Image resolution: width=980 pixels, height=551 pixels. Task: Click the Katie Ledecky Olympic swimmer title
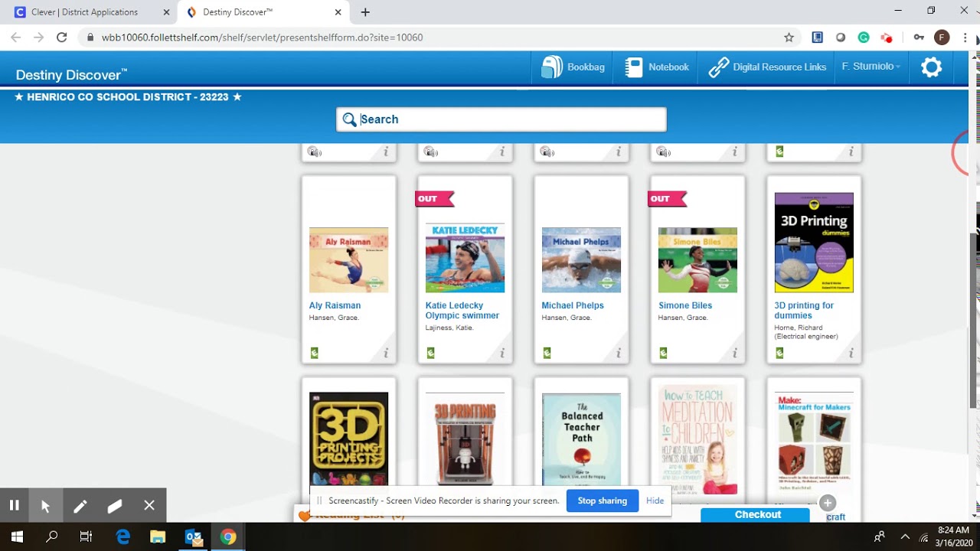462,310
